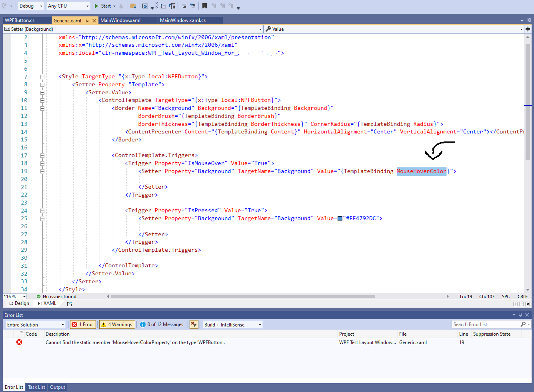Click the highlighted MouseHoverColor text

click(422, 171)
